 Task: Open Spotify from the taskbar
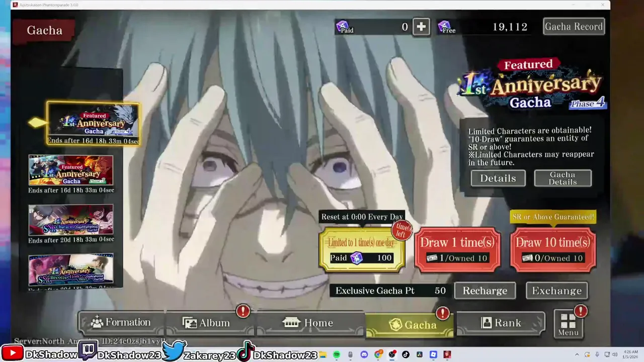tap(337, 354)
